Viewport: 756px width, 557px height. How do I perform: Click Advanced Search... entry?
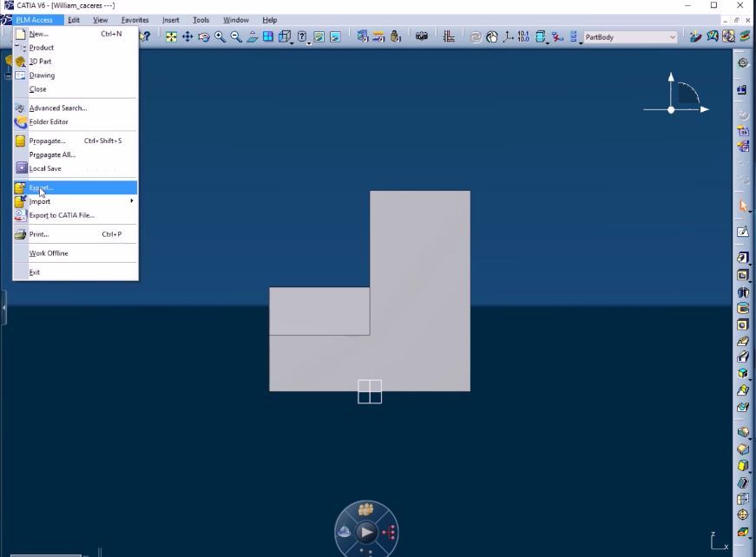(58, 108)
